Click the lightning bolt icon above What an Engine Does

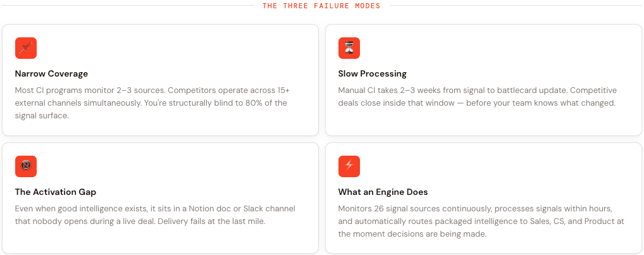pyautogui.click(x=349, y=166)
